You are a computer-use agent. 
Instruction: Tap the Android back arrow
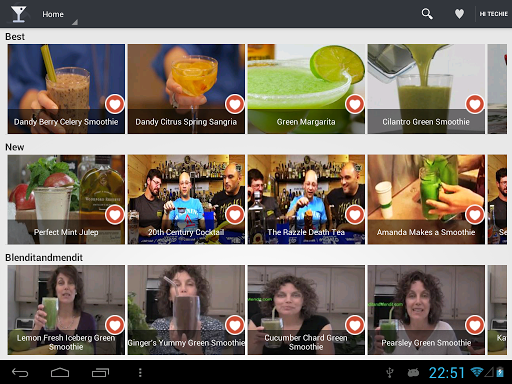pos(20,372)
